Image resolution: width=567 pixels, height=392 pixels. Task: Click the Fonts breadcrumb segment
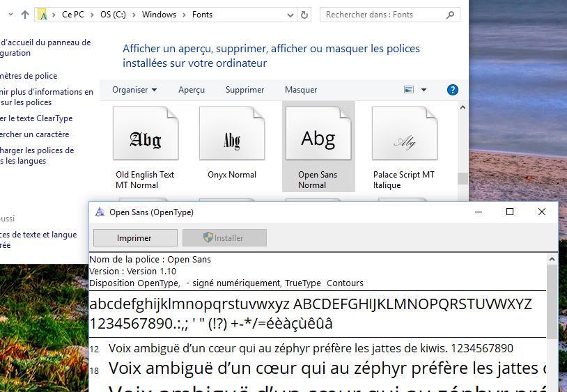click(x=202, y=15)
